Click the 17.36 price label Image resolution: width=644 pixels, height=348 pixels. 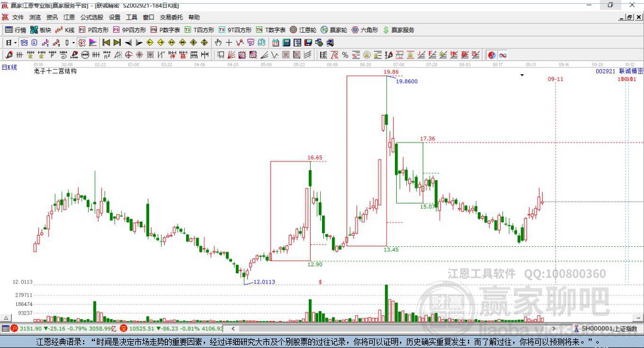(x=428, y=139)
